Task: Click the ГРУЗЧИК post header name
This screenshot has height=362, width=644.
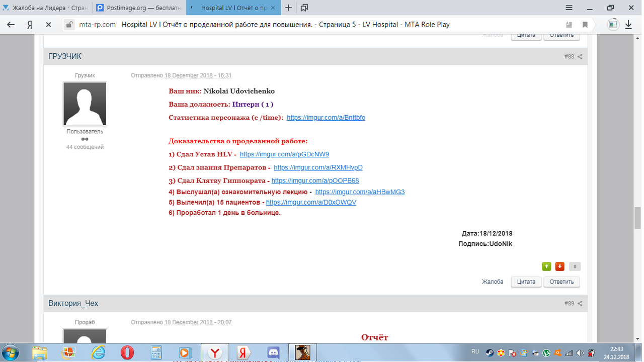Action: tap(65, 56)
